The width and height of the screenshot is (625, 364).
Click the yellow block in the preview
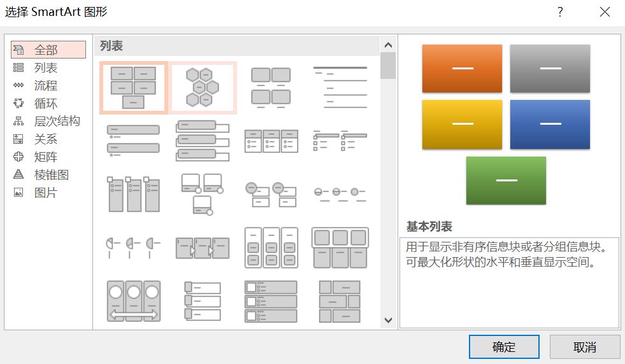463,124
